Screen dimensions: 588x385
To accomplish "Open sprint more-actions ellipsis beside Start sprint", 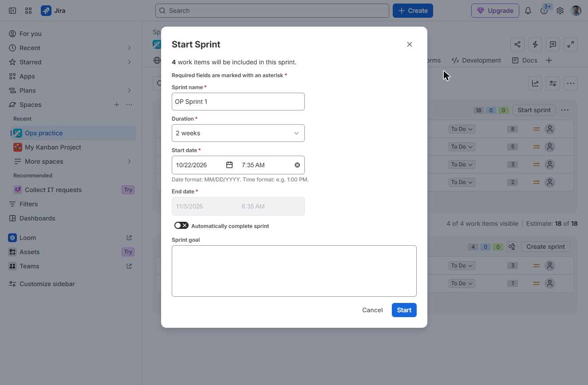I will pos(565,110).
